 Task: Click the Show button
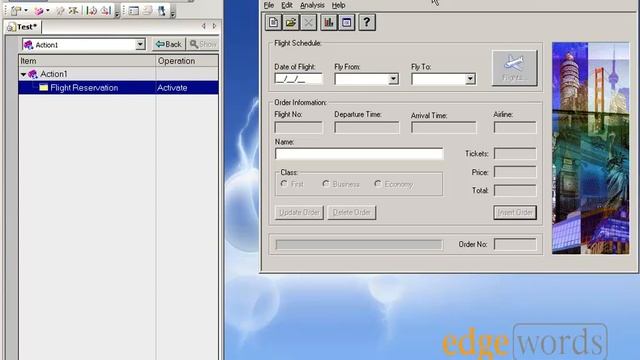pyautogui.click(x=203, y=44)
